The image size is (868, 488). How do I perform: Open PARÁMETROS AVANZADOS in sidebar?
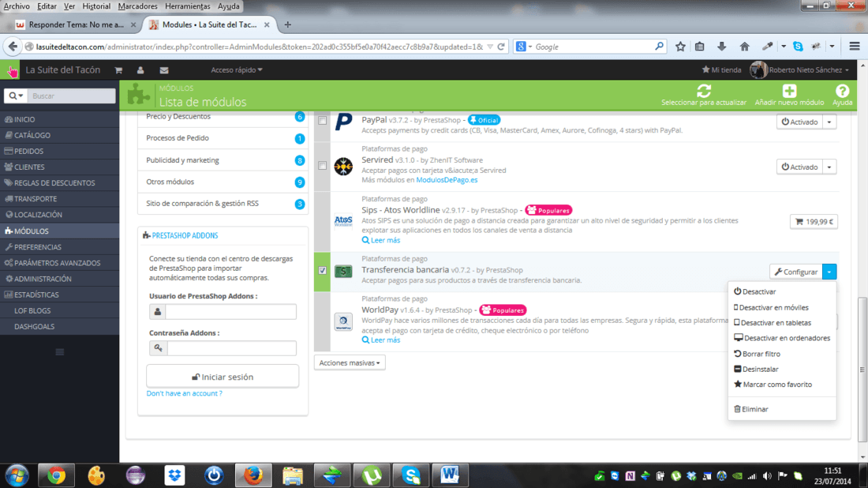[x=59, y=263]
